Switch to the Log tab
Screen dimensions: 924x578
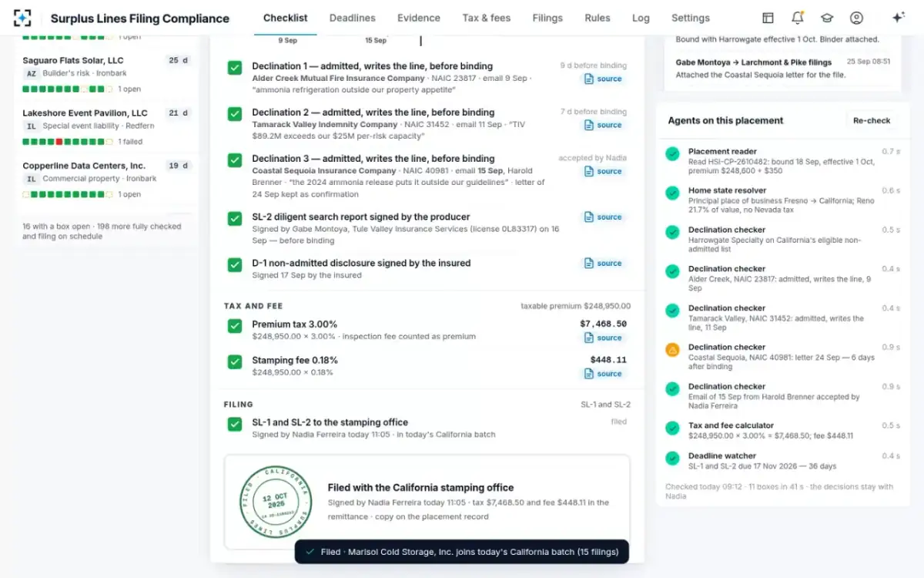click(x=641, y=18)
